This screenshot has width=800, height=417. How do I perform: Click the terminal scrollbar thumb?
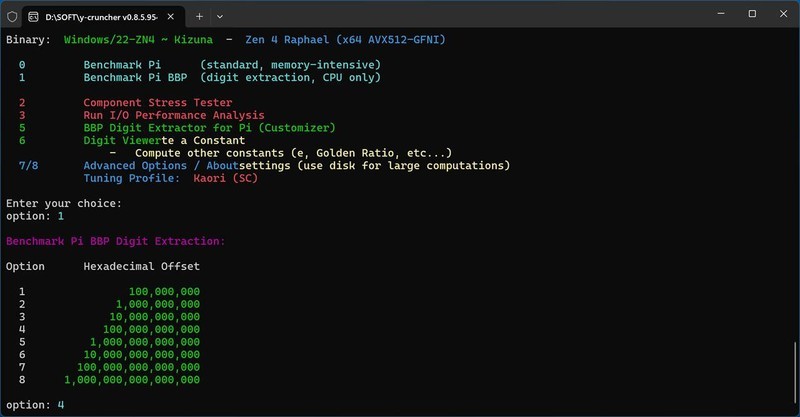coord(796,372)
